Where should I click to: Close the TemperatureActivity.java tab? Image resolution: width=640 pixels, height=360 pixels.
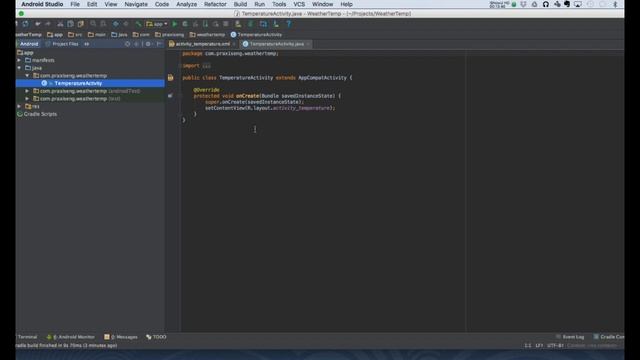click(x=308, y=44)
